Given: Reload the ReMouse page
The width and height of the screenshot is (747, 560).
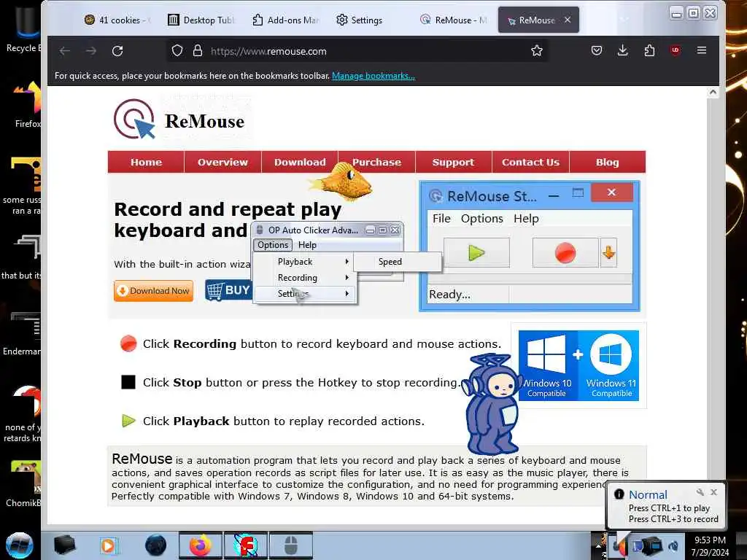Looking at the screenshot, I should click(x=117, y=51).
